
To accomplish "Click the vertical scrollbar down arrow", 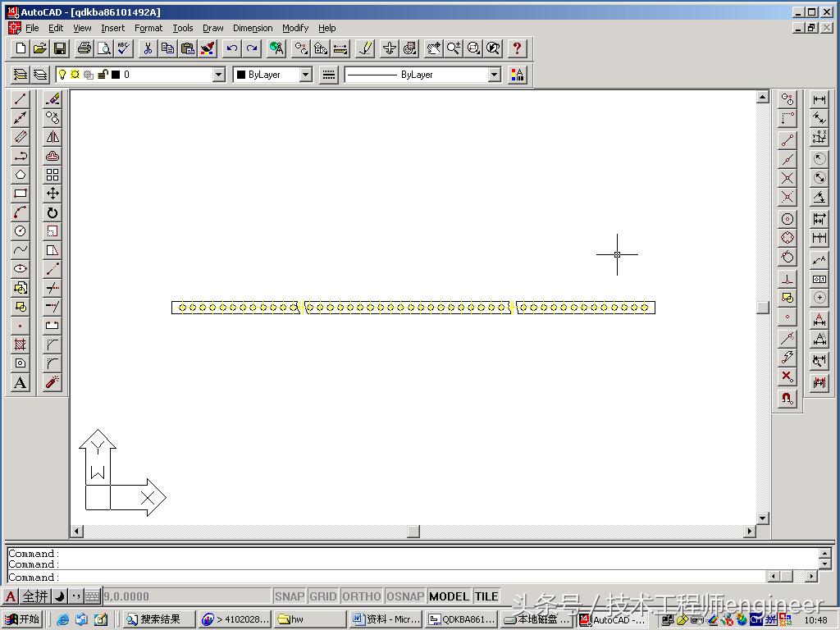I will point(763,518).
